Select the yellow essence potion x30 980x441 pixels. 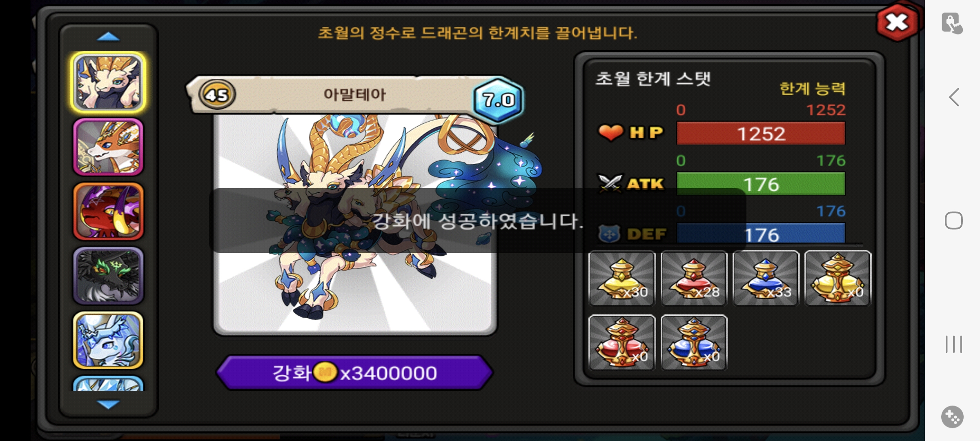pyautogui.click(x=622, y=278)
